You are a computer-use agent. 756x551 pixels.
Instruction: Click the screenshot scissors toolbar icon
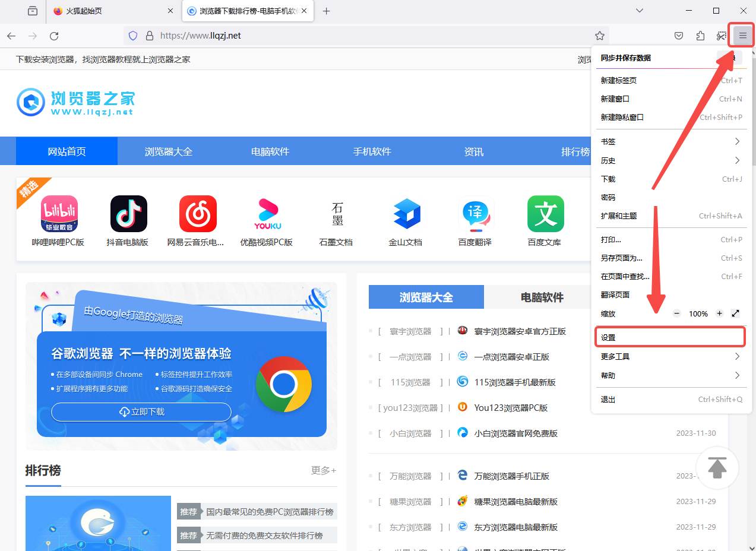click(x=721, y=36)
